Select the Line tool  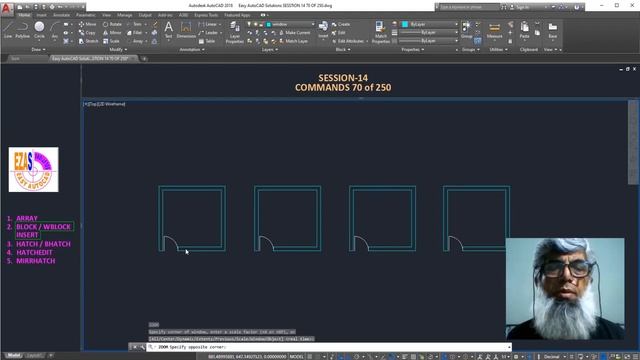8,30
